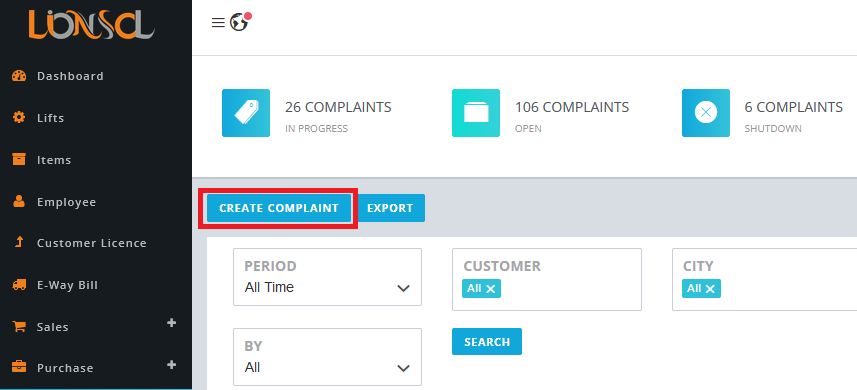The height and width of the screenshot is (390, 857).
Task: Click the Employee person icon
Action: (x=19, y=202)
